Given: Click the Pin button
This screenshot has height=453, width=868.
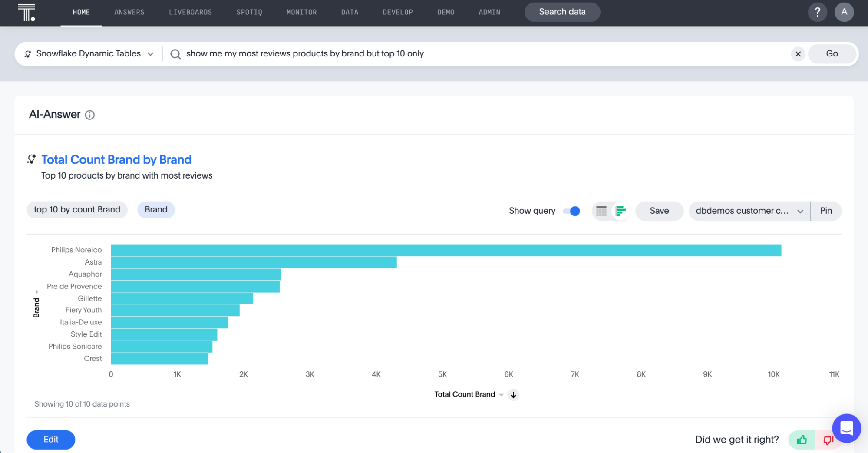Looking at the screenshot, I should click(825, 211).
